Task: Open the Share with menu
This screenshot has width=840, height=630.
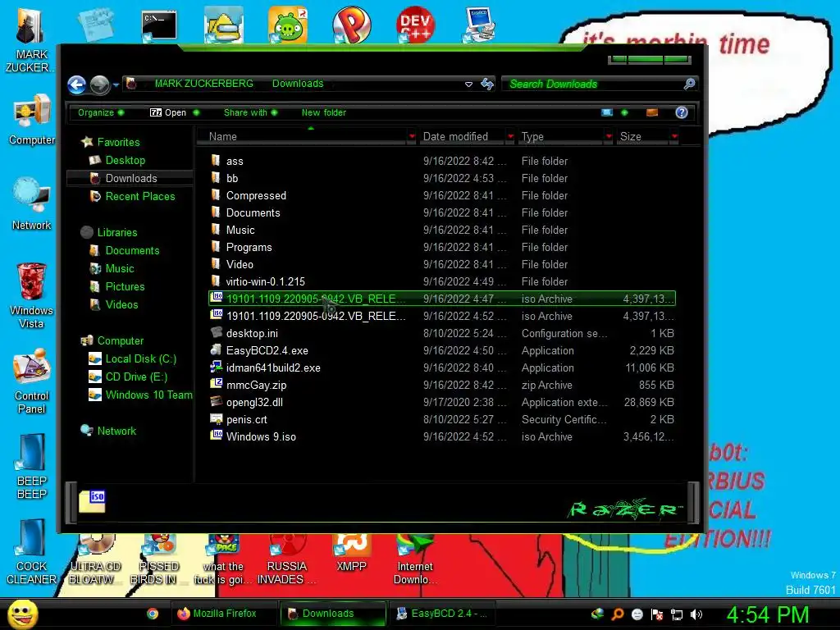Action: 250,112
